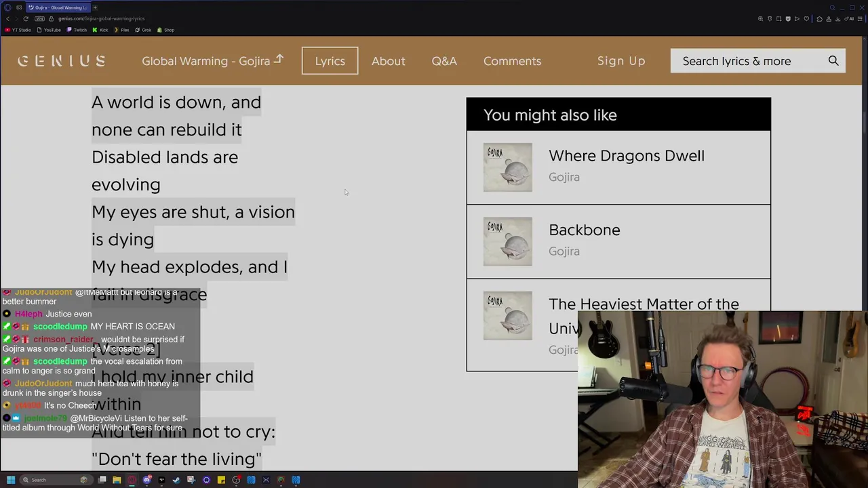Image resolution: width=868 pixels, height=488 pixels.
Task: Open The Heaviest Matter of the Universe song
Action: click(x=644, y=304)
